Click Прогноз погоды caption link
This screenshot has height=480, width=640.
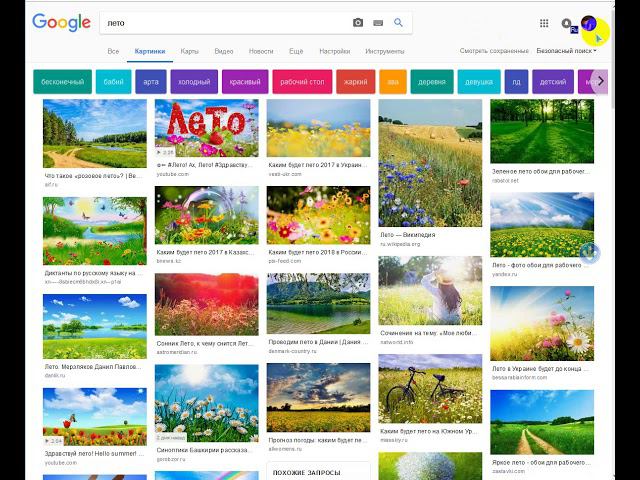[x=318, y=440]
